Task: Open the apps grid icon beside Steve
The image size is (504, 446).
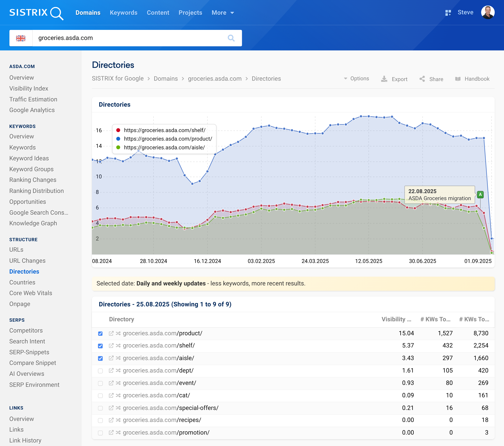Action: (x=448, y=13)
